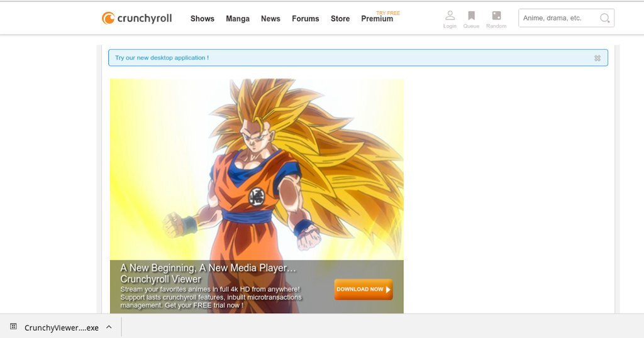Click the Try our new desktop application link
The width and height of the screenshot is (644, 338).
coord(162,58)
